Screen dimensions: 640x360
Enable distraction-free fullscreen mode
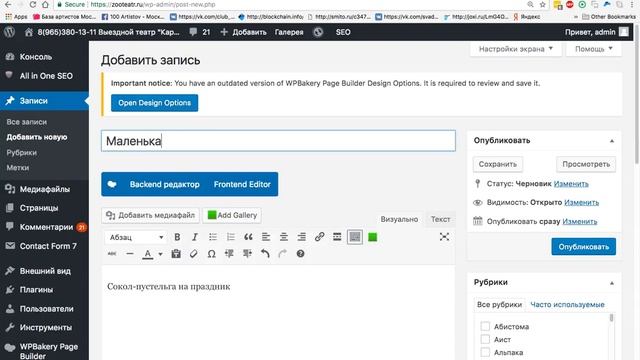[x=444, y=237]
